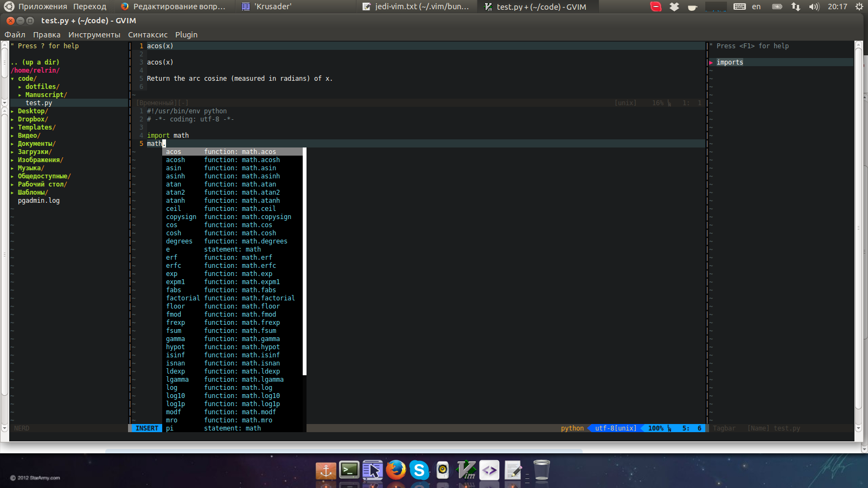The image size is (868, 488).
Task: Select test.py in the NERDTree file list
Action: tap(39, 103)
